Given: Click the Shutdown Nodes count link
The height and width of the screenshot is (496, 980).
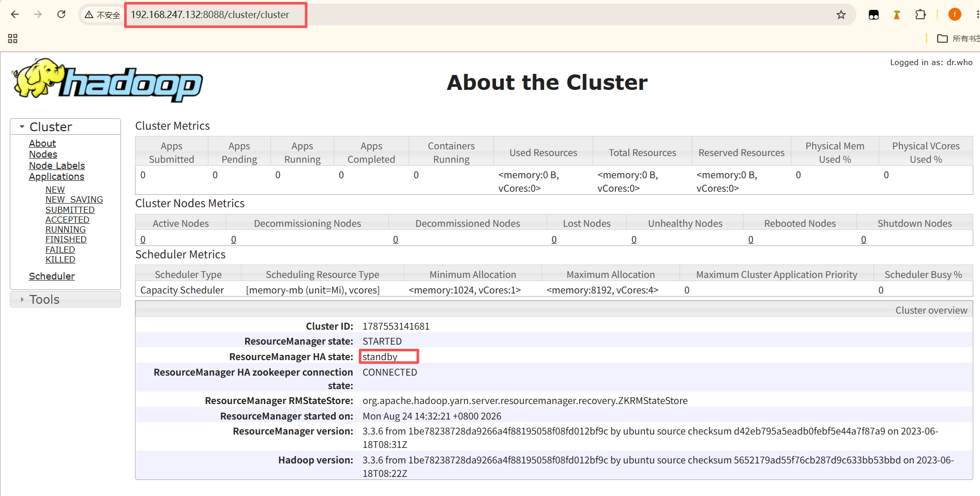Looking at the screenshot, I should [864, 240].
